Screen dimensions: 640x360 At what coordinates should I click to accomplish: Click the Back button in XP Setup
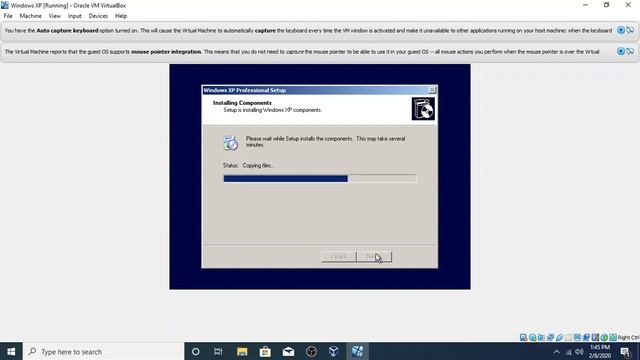[x=339, y=256]
